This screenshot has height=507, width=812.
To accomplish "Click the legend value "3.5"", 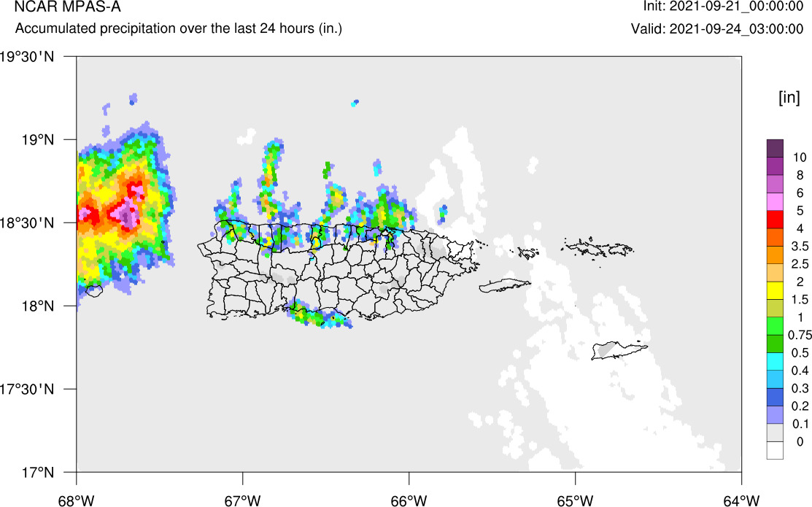I will tap(800, 246).
